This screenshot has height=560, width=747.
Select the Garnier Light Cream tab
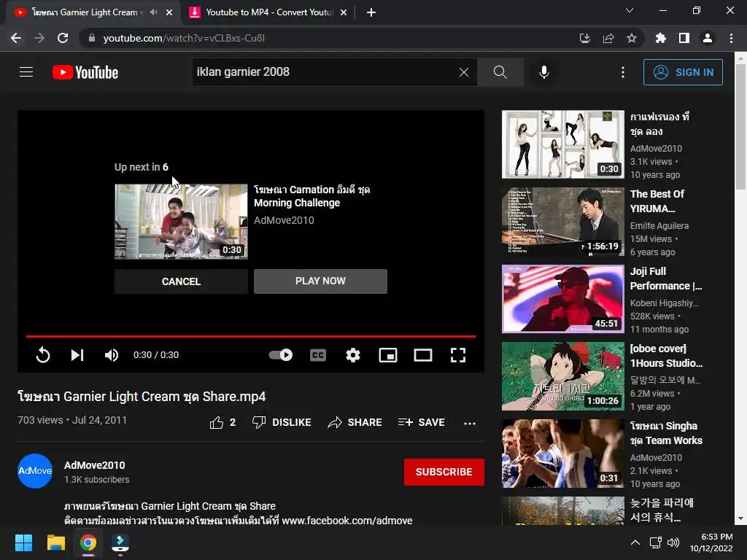[x=85, y=12]
